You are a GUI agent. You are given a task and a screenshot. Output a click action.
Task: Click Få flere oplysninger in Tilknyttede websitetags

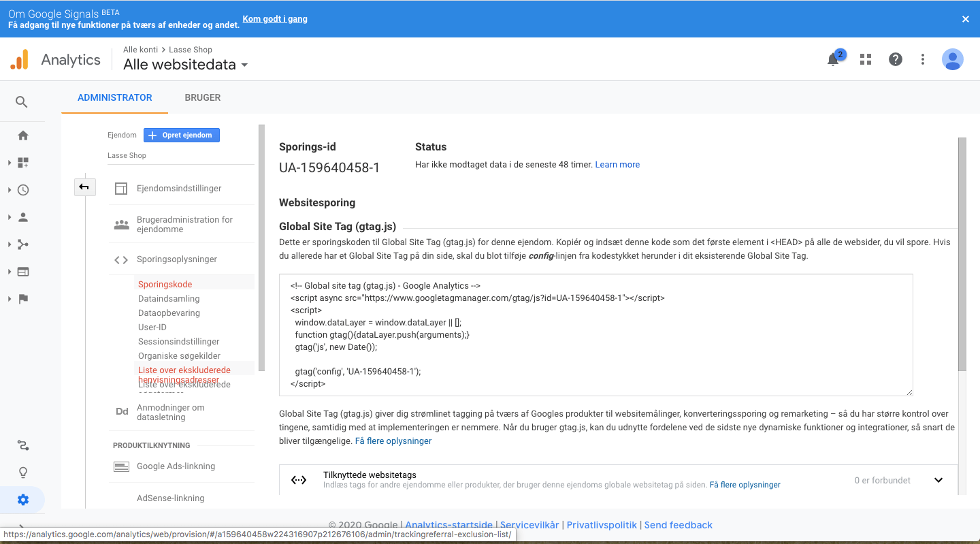(745, 485)
